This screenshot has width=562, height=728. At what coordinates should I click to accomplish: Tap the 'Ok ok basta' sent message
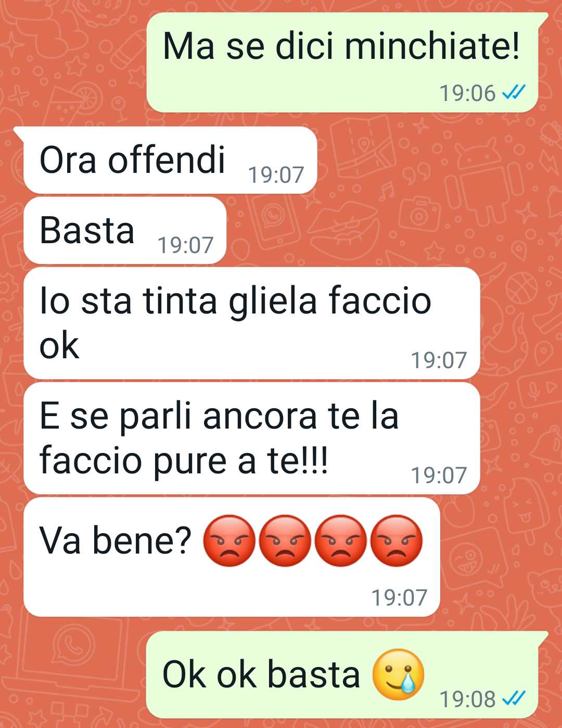point(347,675)
